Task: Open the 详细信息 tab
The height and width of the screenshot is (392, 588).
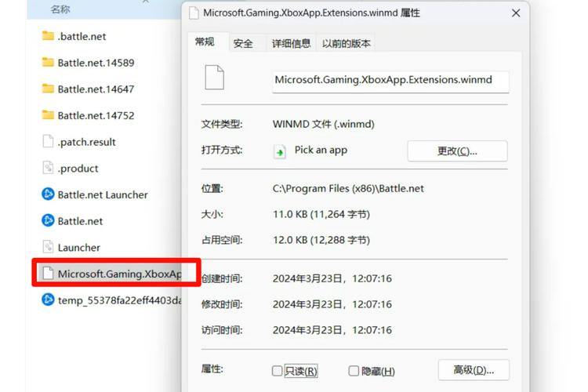Action: pyautogui.click(x=291, y=44)
